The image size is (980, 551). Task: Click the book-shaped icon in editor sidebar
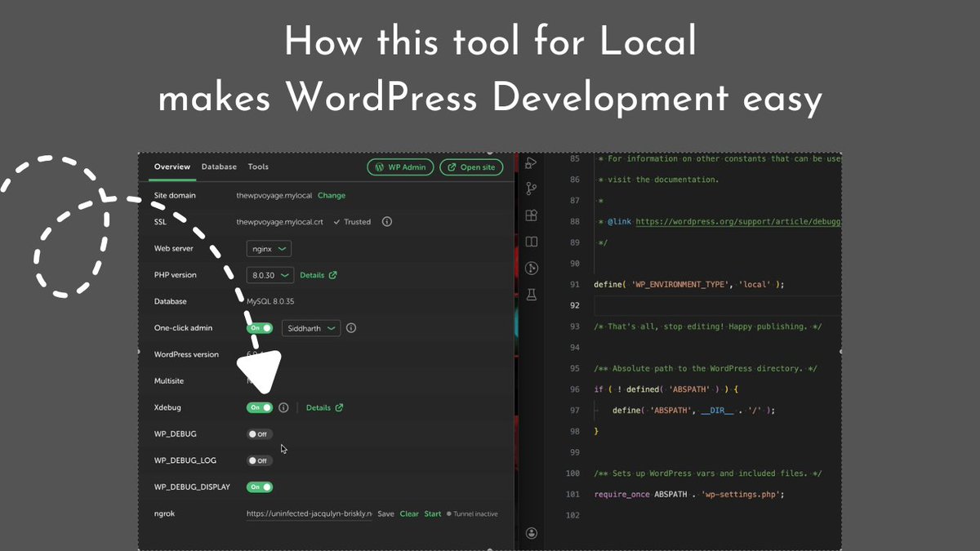tap(531, 242)
